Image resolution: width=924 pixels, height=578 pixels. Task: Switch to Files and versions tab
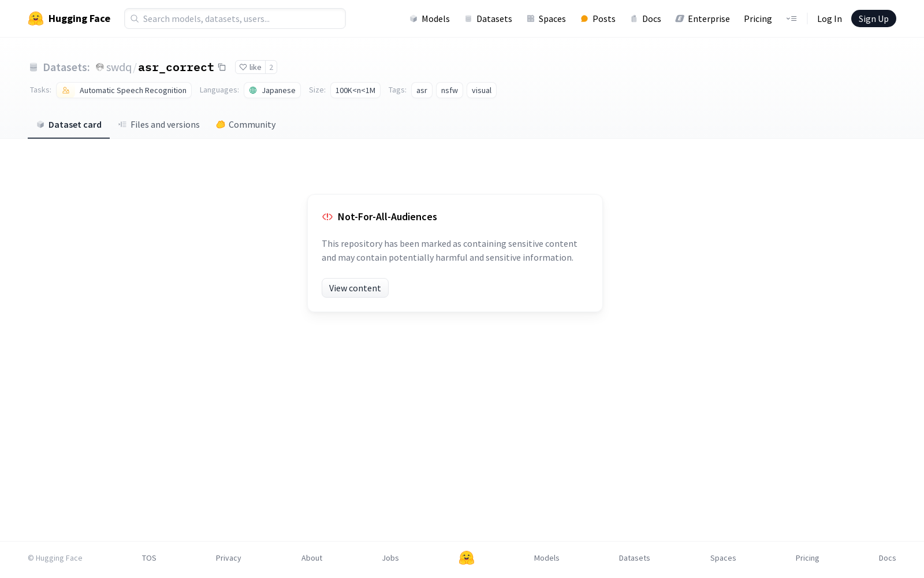(159, 124)
